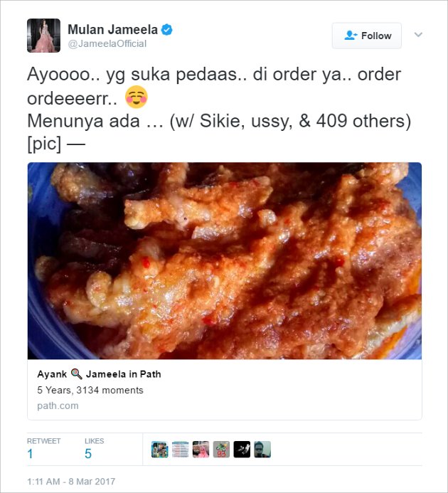Open the Mulan Jameela display name link
This screenshot has height=493, width=448.
(x=112, y=30)
